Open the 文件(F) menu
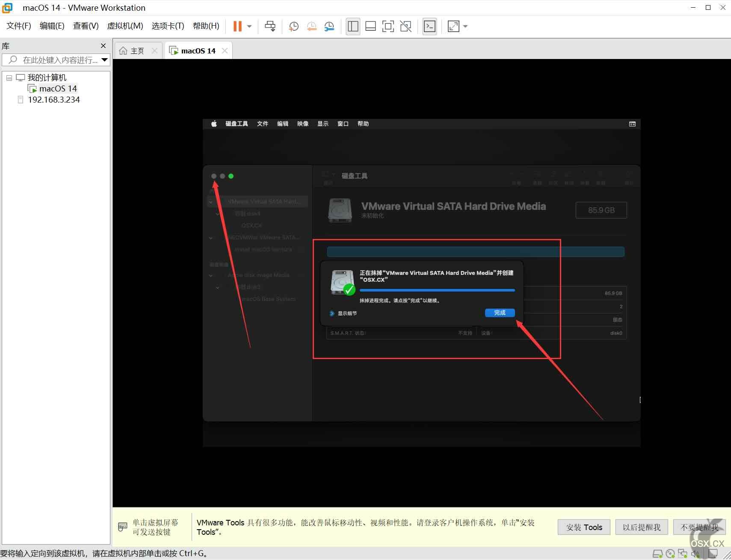This screenshot has width=731, height=560. [19, 26]
